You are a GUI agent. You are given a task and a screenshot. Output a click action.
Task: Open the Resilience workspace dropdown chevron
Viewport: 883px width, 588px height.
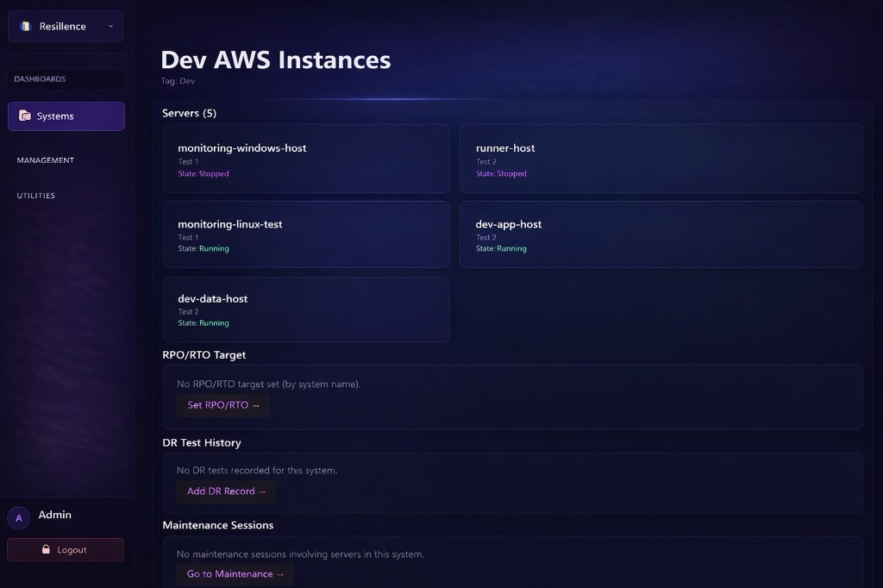point(111,26)
